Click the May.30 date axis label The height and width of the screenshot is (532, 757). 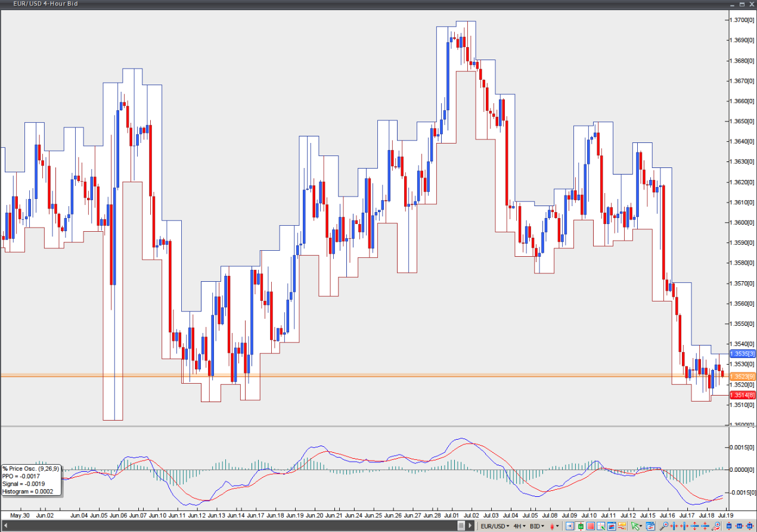(20, 515)
